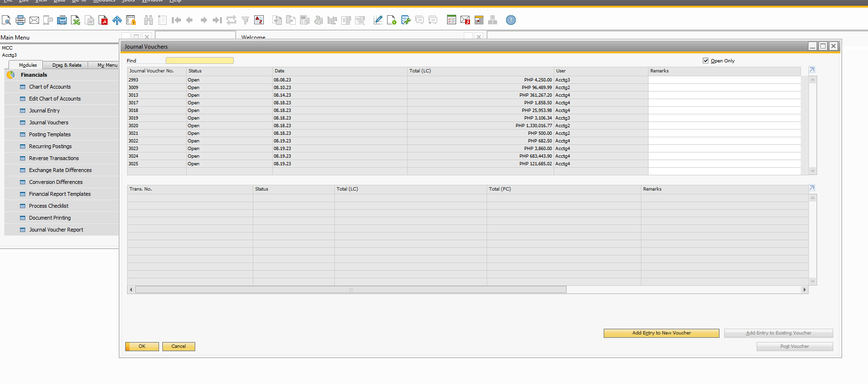Click the Date column header
Image resolution: width=868 pixels, height=384 pixels.
click(340, 71)
